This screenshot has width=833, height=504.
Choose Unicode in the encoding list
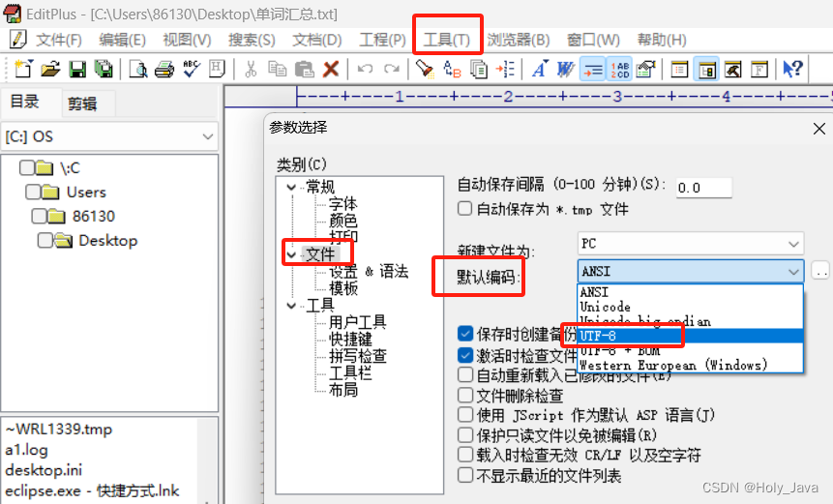[x=691, y=307]
